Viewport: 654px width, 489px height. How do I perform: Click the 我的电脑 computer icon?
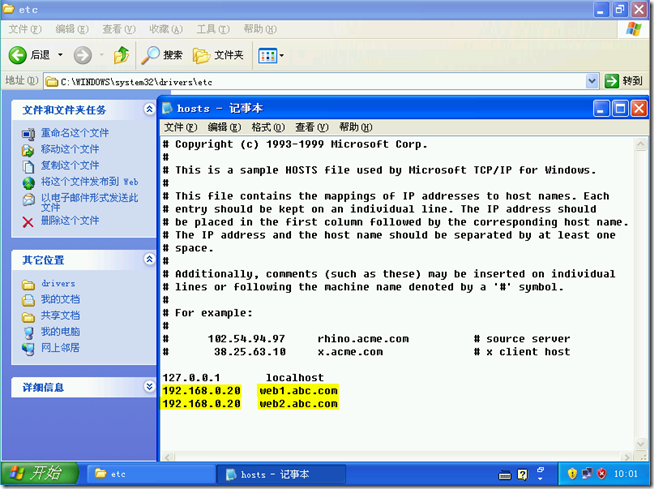click(x=28, y=333)
